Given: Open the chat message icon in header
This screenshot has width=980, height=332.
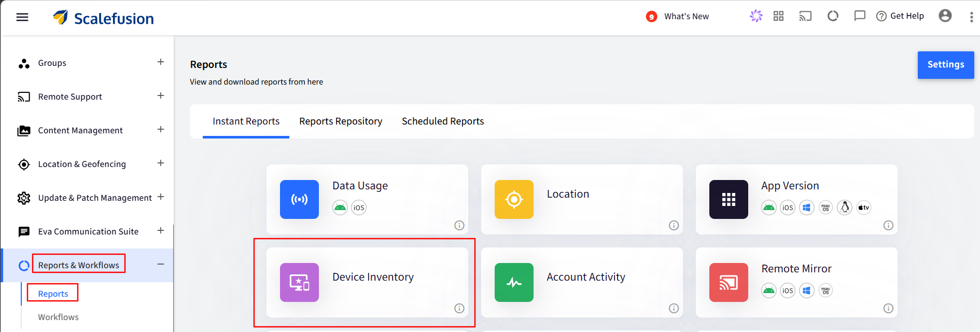Looking at the screenshot, I should 860,16.
